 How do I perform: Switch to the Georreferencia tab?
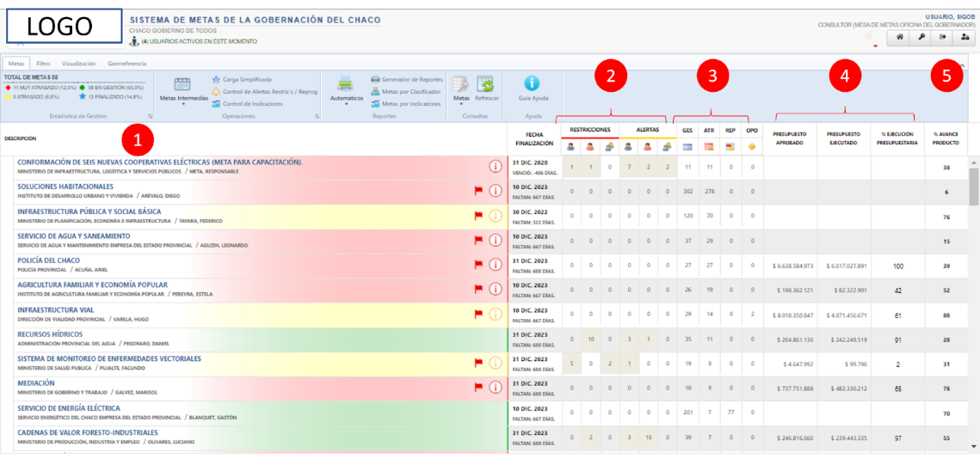(x=126, y=64)
